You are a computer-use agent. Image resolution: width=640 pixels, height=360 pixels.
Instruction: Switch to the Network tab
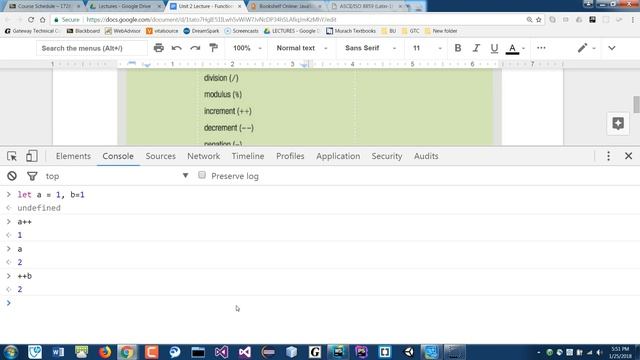coord(203,156)
